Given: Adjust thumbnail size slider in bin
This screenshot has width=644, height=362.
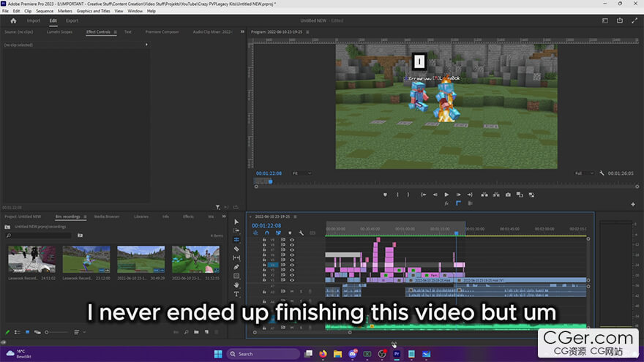Looking at the screenshot, I should point(56,332).
